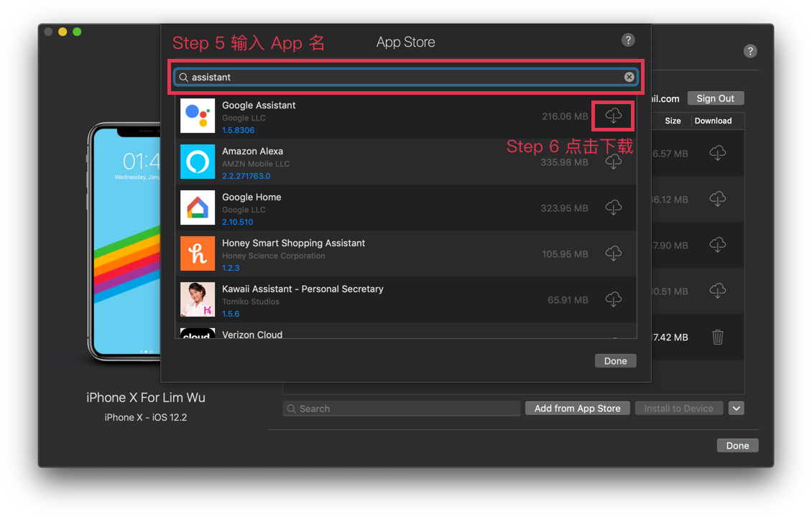Click the Sign Out button
The width and height of the screenshot is (812, 517).
(x=715, y=98)
